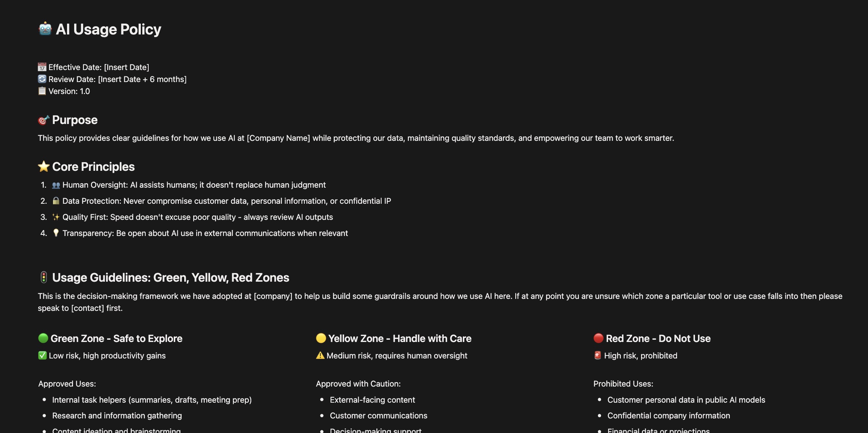The image size is (868, 433).
Task: Click the traffic light emoji beside Usage Guidelines
Action: pos(43,278)
